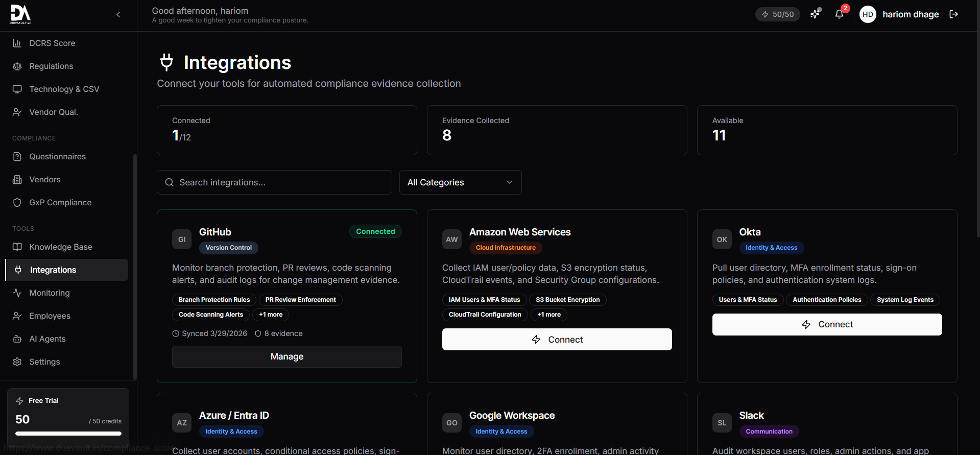
Task: Click the Synced 3/29/2026 clock icon
Action: pos(176,333)
